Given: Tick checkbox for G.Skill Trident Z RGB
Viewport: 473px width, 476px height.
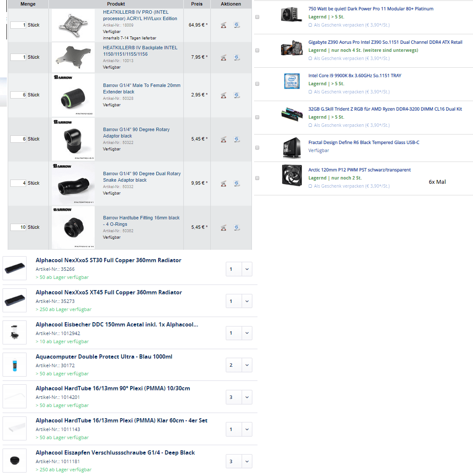Looking at the screenshot, I should tap(257, 117).
